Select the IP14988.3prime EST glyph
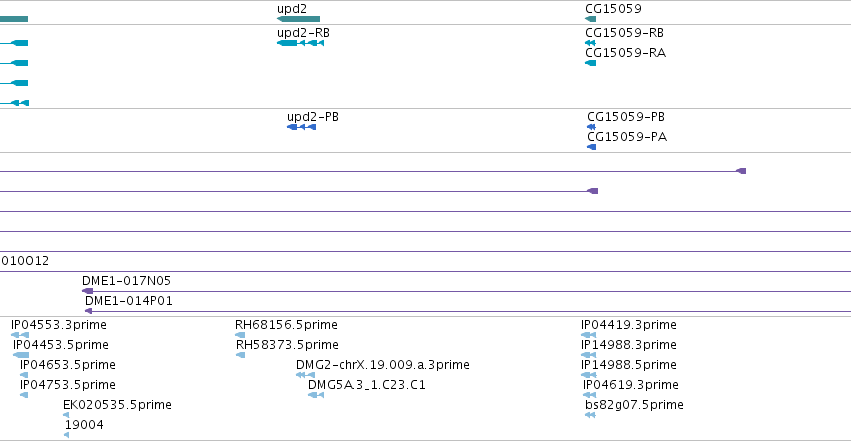Viewport: 851px width, 441px height. [588, 355]
